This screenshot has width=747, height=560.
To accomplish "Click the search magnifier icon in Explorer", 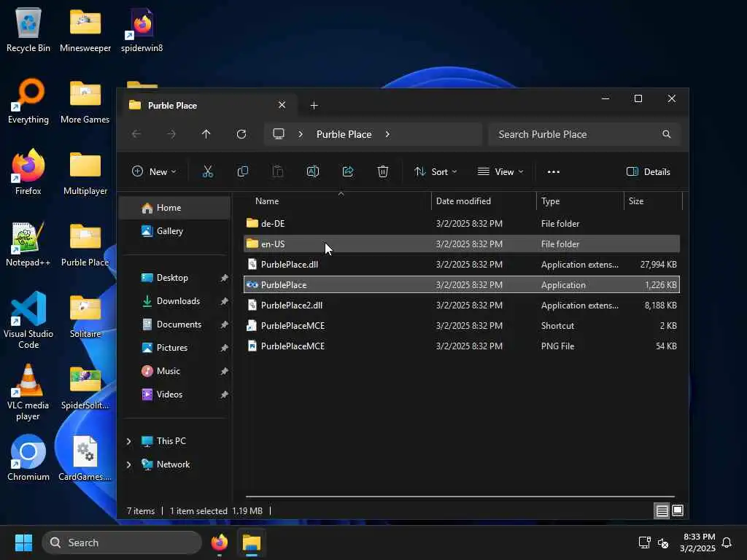I will pyautogui.click(x=667, y=134).
